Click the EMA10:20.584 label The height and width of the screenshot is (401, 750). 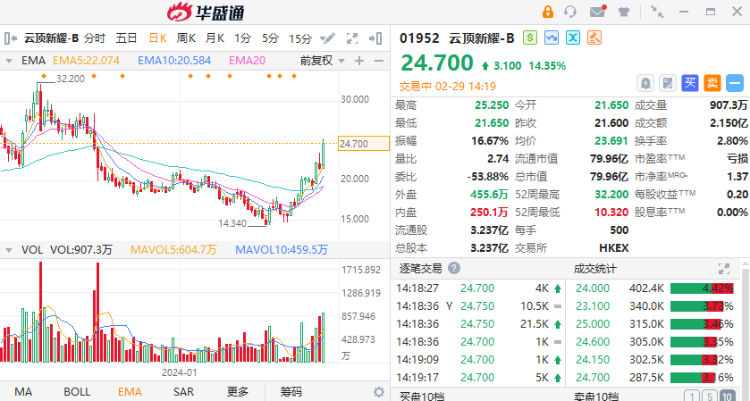tap(174, 61)
